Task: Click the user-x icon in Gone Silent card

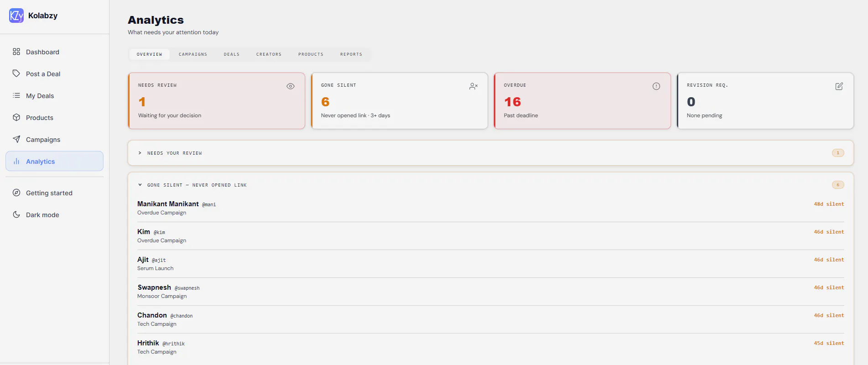Action: (x=473, y=86)
